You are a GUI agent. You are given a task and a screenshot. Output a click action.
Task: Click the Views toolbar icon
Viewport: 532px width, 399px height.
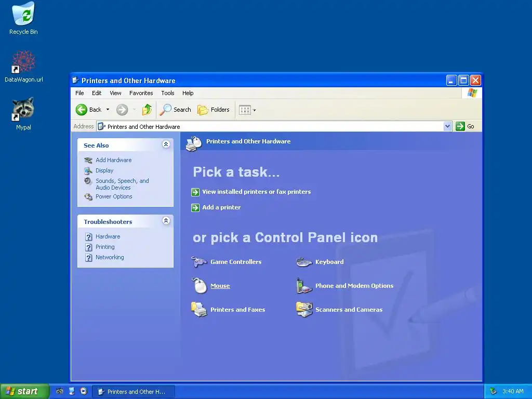[245, 110]
